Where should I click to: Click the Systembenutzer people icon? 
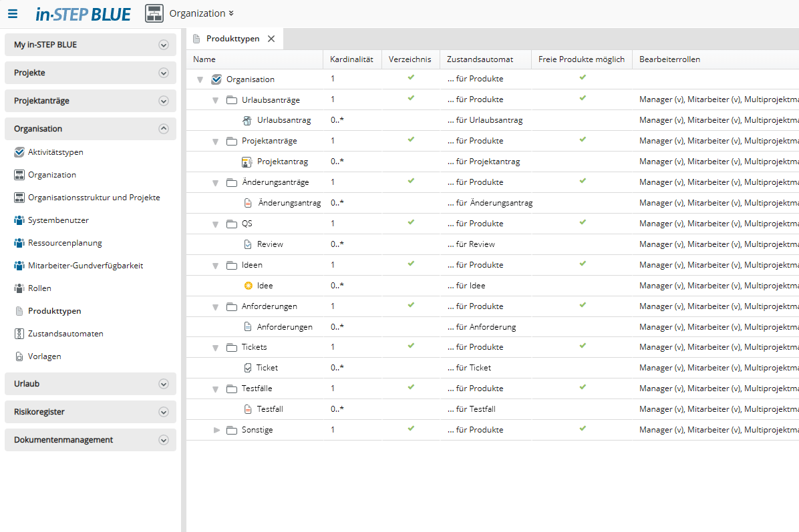point(19,220)
